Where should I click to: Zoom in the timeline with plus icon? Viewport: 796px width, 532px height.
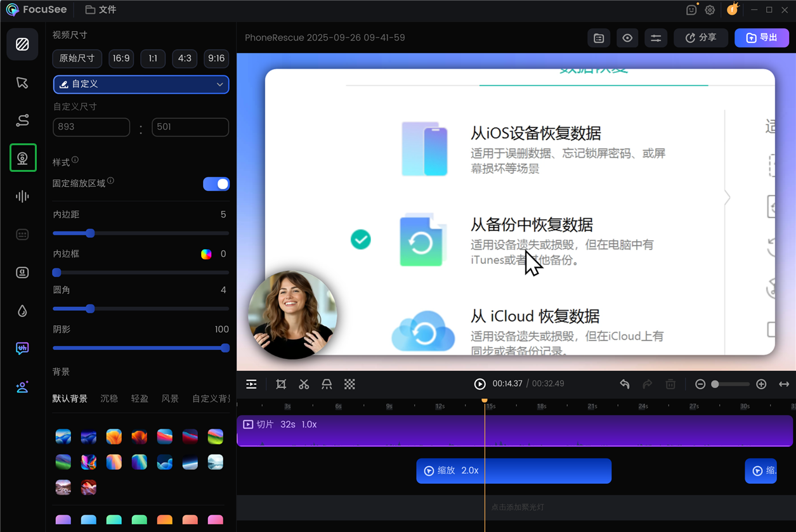tap(761, 384)
